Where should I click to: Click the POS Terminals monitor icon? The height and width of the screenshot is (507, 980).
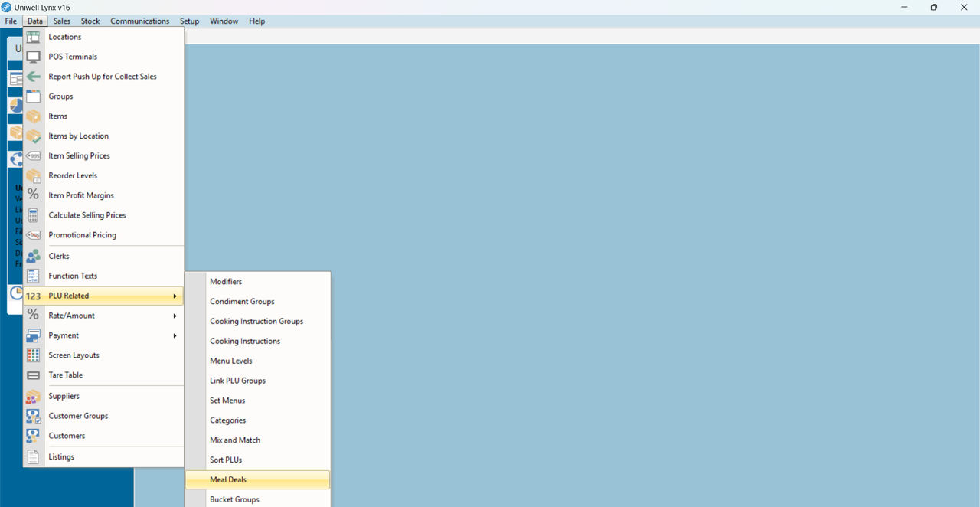(x=33, y=57)
